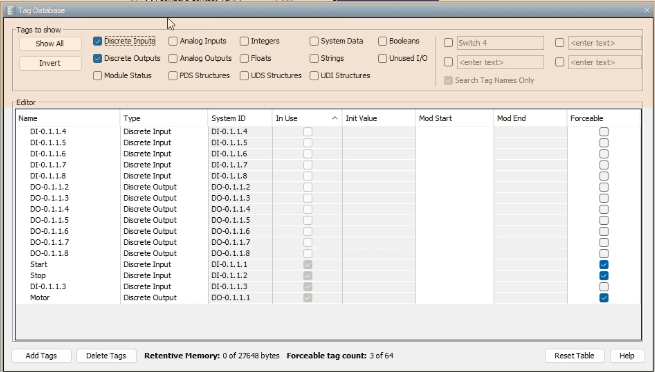Select the DO-0.1.1.4 tag name cell
The height and width of the screenshot is (372, 655).
tap(68, 209)
